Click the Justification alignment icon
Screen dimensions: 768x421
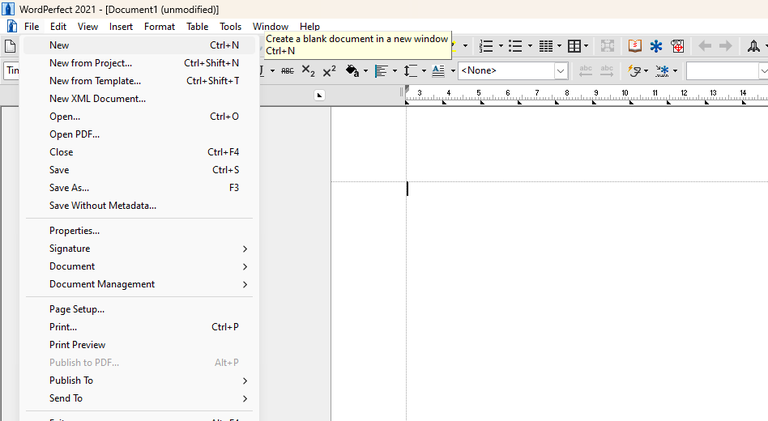click(381, 71)
